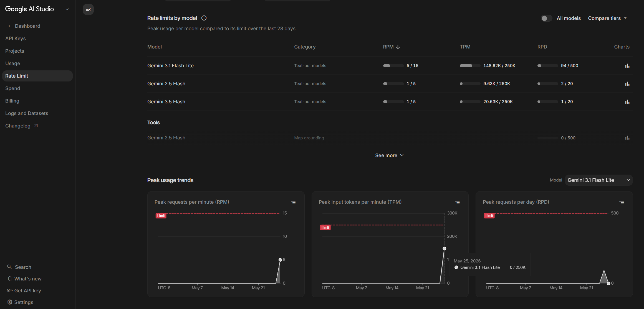Open the menu icon on the RPM chart card
Screen dimensions: 644x309
(x=293, y=202)
